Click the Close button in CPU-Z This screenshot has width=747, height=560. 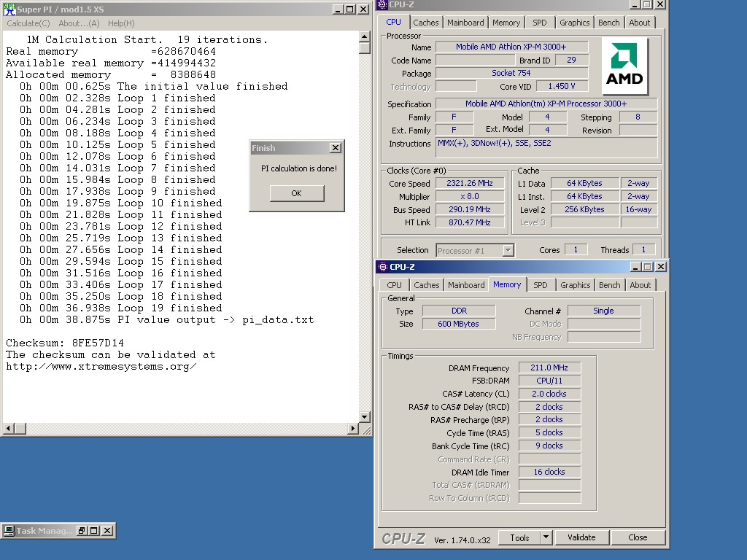pyautogui.click(x=638, y=537)
